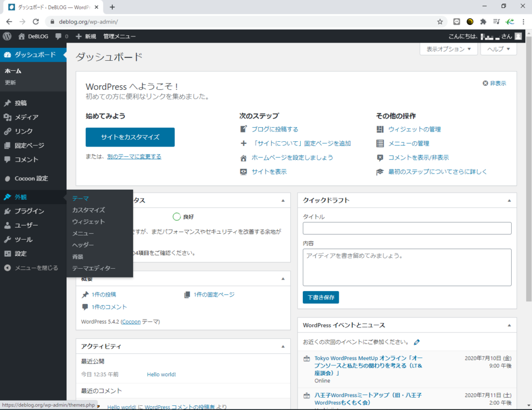Click the サイトをカスタマイズ button

130,137
